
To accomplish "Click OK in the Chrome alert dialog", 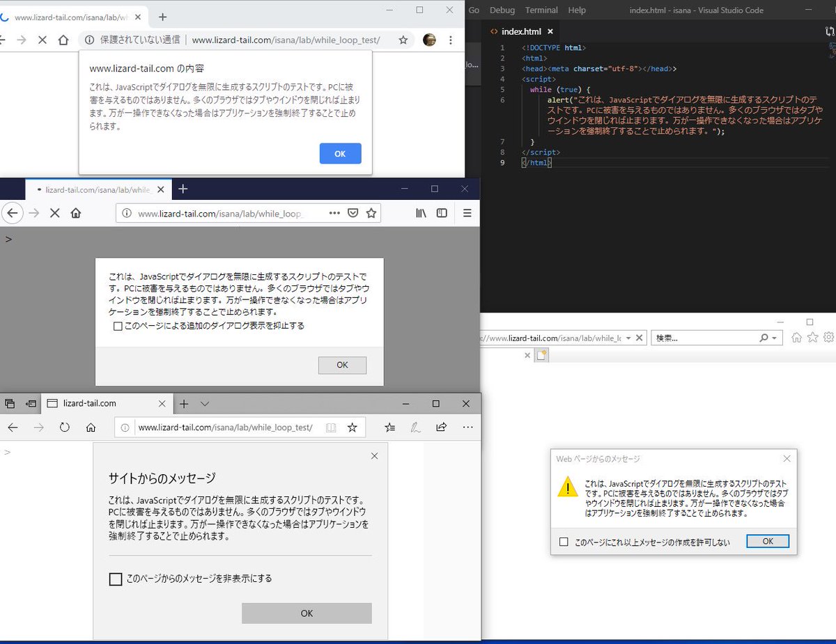I will (340, 153).
